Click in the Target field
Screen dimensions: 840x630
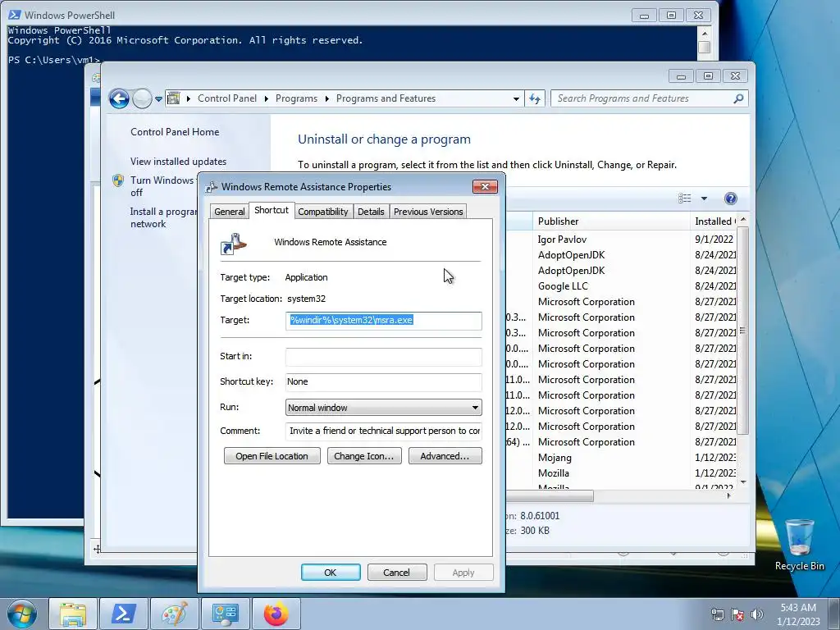click(x=384, y=321)
